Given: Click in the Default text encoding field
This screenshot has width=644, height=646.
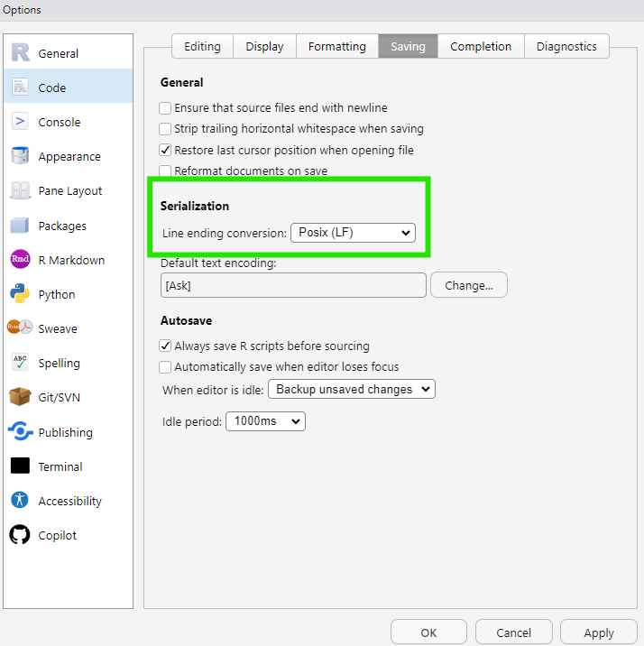Looking at the screenshot, I should pos(293,285).
